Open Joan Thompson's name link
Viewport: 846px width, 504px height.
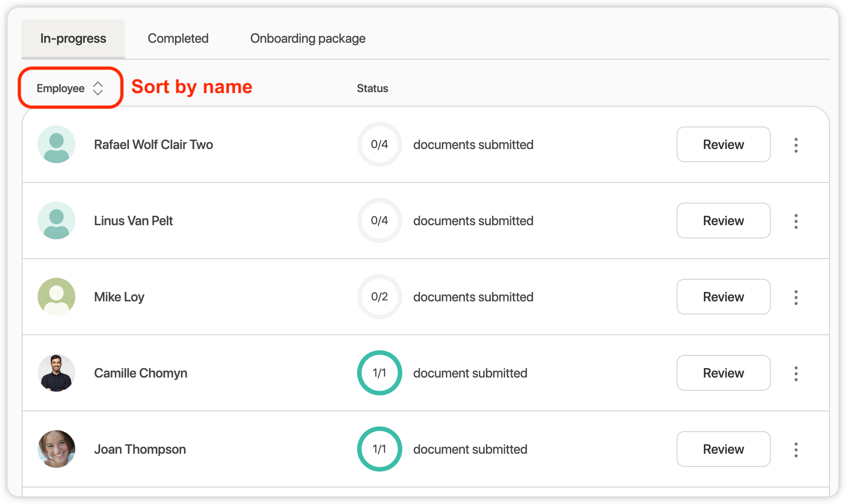140,449
